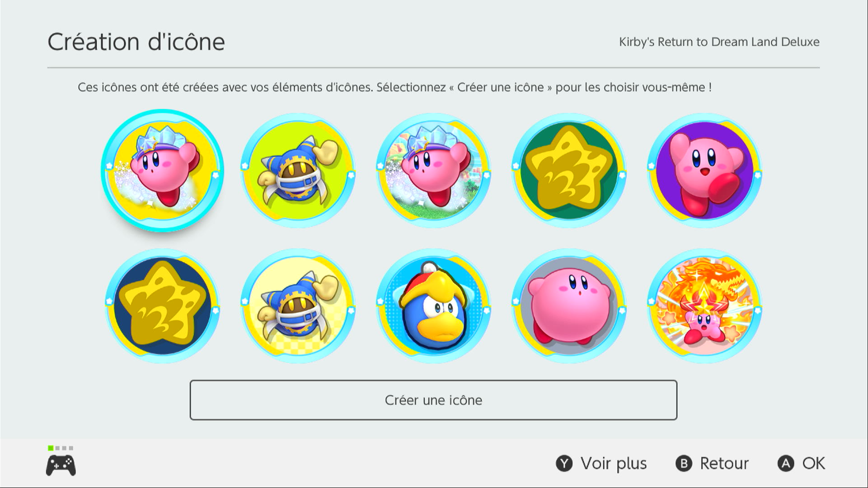The width and height of the screenshot is (868, 488).
Task: Select gold star on green background
Action: (569, 171)
